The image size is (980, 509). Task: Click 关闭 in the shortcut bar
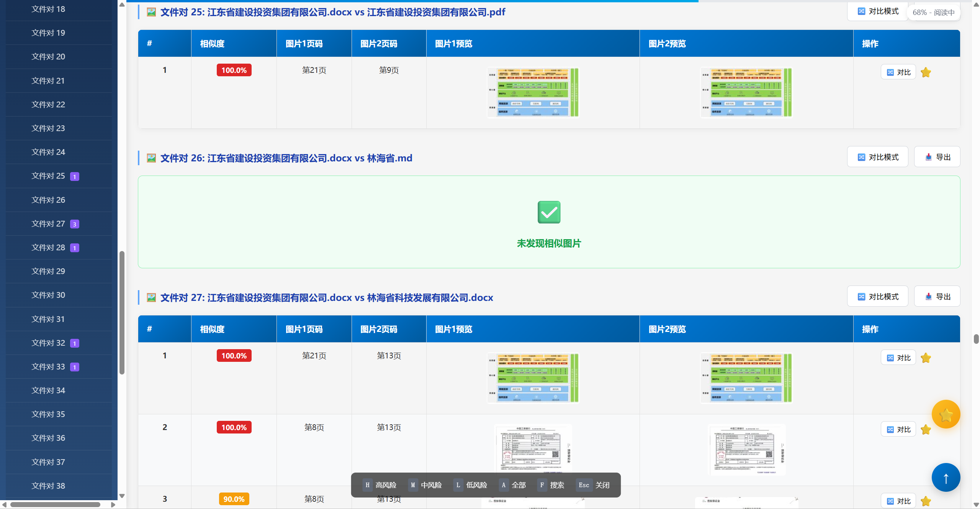pos(593,485)
